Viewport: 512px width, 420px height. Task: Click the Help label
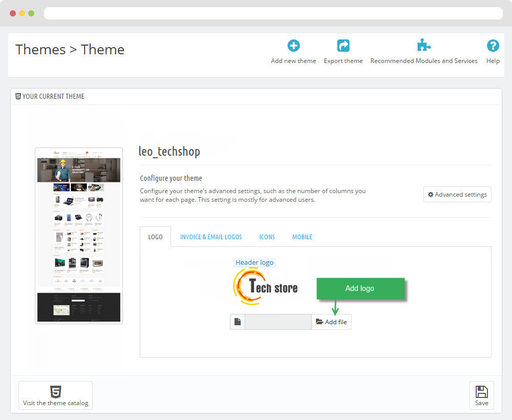pyautogui.click(x=493, y=61)
